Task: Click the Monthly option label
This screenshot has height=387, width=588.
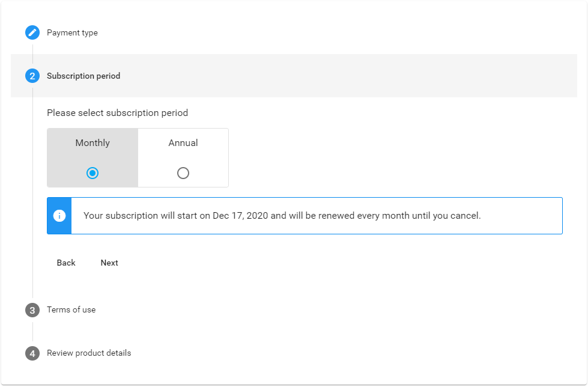Action: coord(92,143)
